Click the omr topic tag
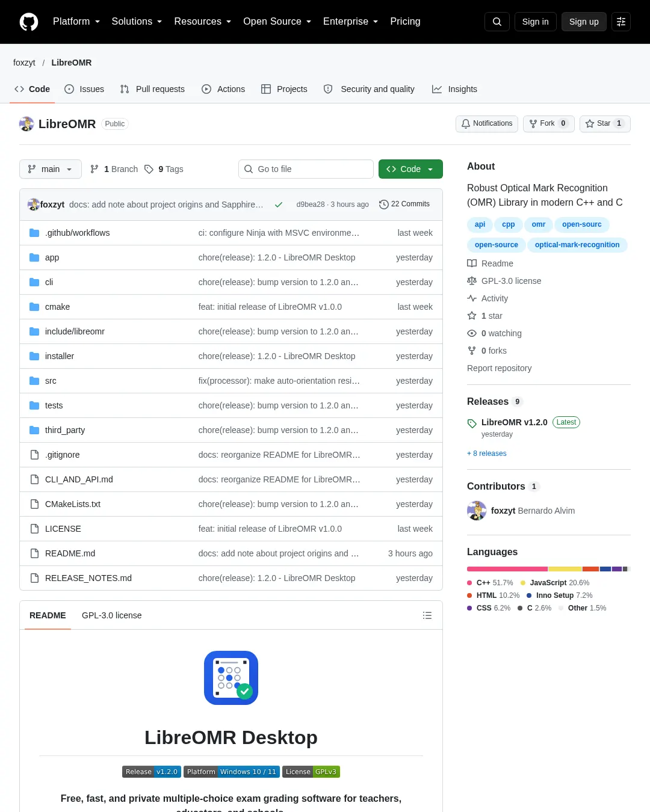Image resolution: width=650 pixels, height=812 pixels. [539, 224]
